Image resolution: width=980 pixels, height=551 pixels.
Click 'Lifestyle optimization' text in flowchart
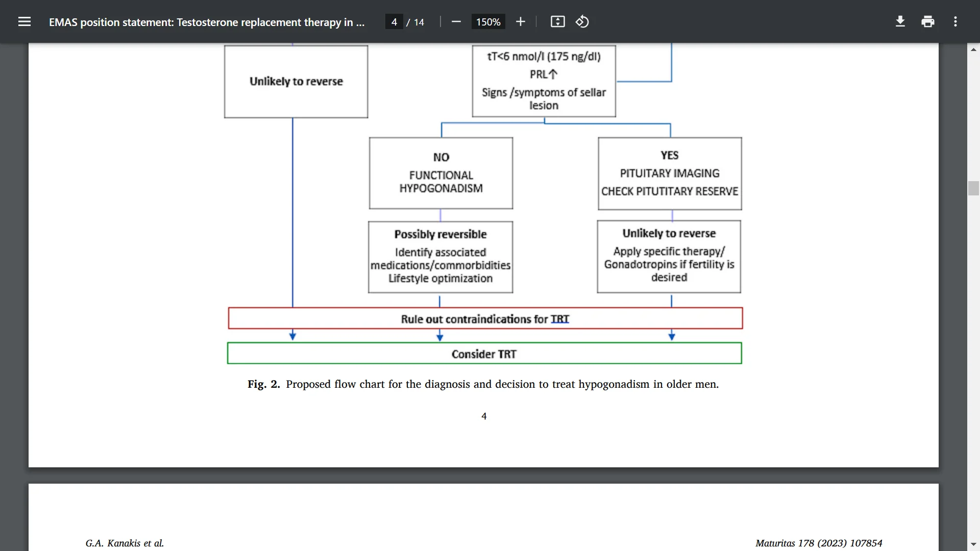tap(440, 279)
